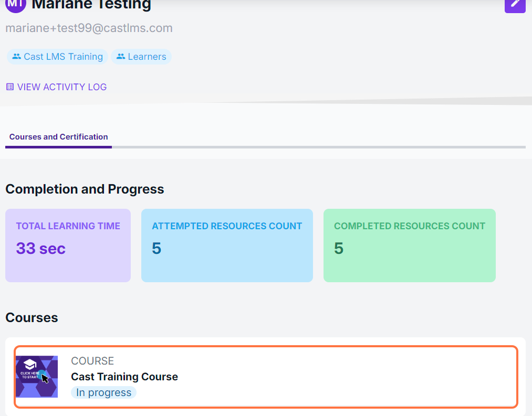The width and height of the screenshot is (532, 416).
Task: Click the Completion and Progress heading
Action: pos(85,189)
